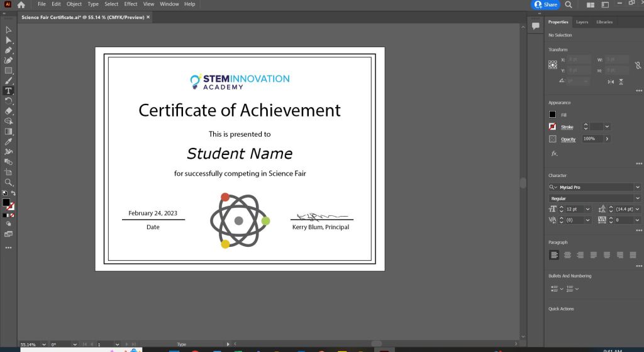Open the fx effects icon in Appearance
This screenshot has width=644, height=352.
coord(554,153)
